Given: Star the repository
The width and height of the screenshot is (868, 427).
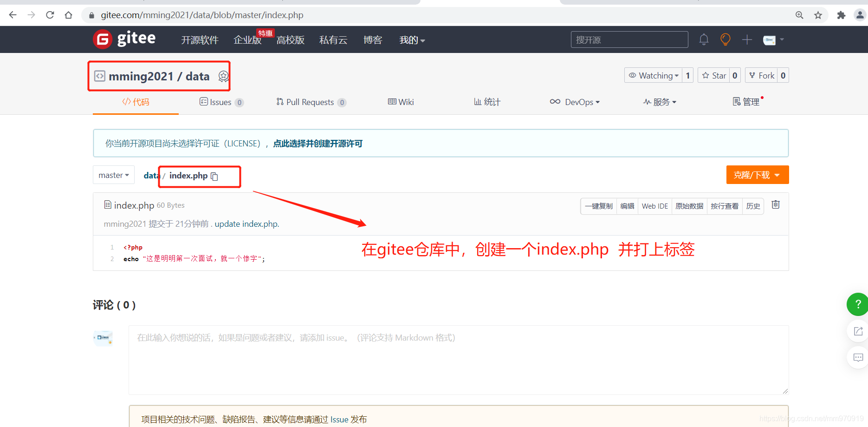Looking at the screenshot, I should click(714, 75).
